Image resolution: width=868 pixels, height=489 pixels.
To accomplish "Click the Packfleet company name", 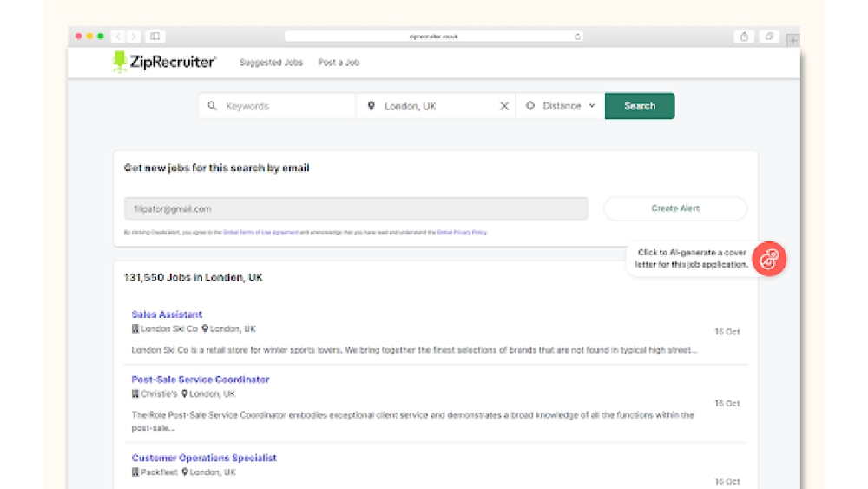I will coord(159,472).
